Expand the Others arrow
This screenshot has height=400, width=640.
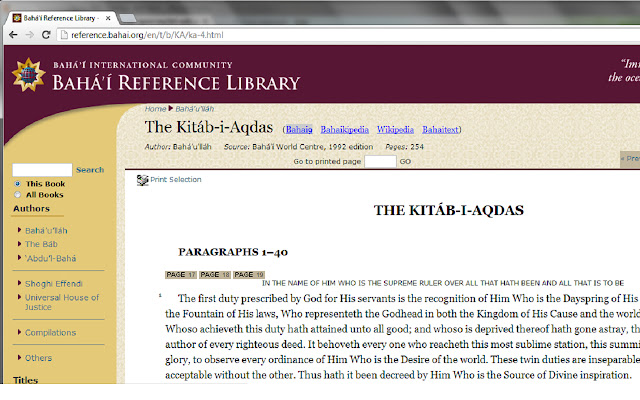click(x=19, y=358)
